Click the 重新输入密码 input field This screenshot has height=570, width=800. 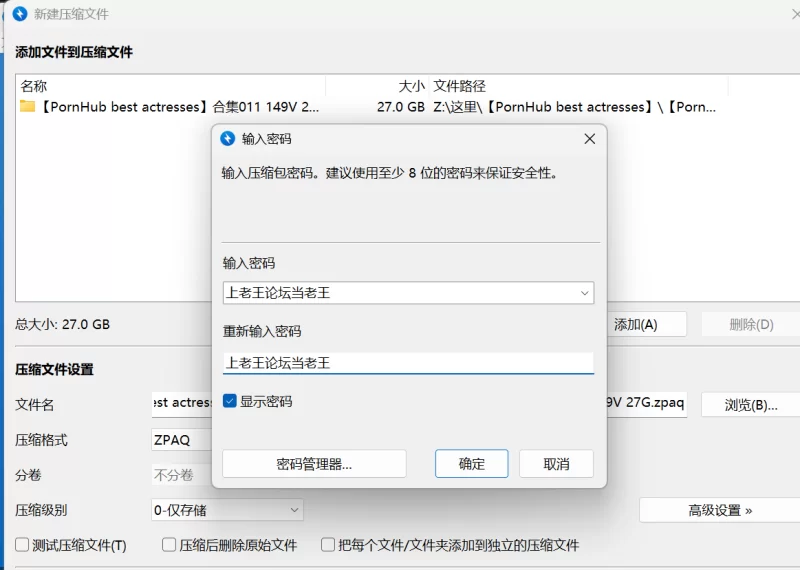pyautogui.click(x=408, y=363)
